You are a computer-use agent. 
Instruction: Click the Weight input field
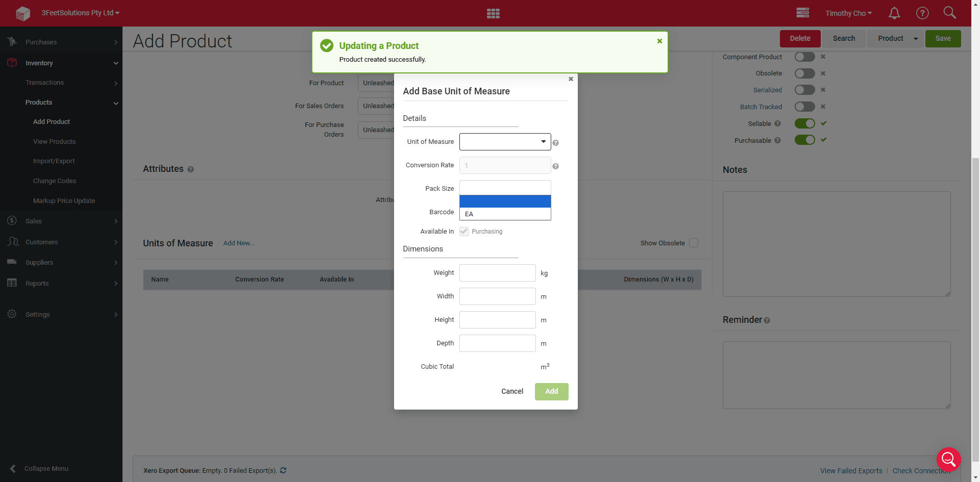tap(498, 273)
